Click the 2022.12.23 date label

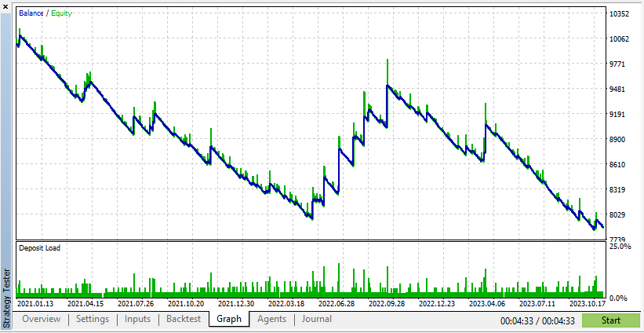click(437, 304)
